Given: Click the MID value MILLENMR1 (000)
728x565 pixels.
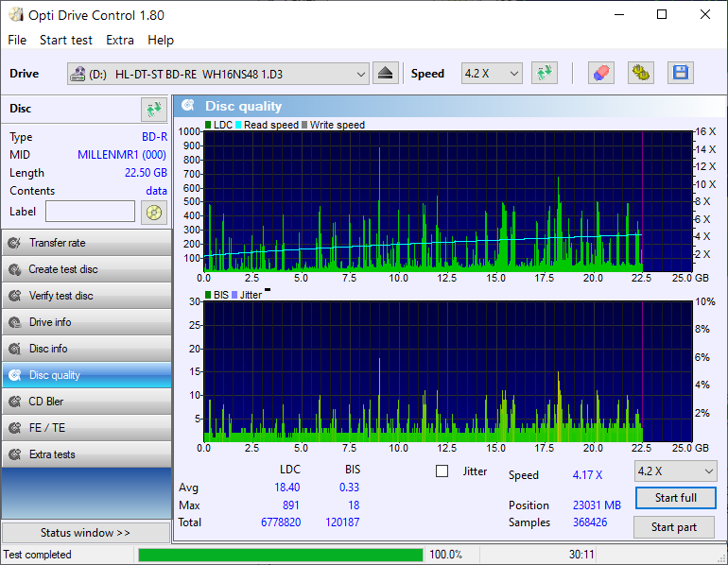Looking at the screenshot, I should (x=122, y=154).
